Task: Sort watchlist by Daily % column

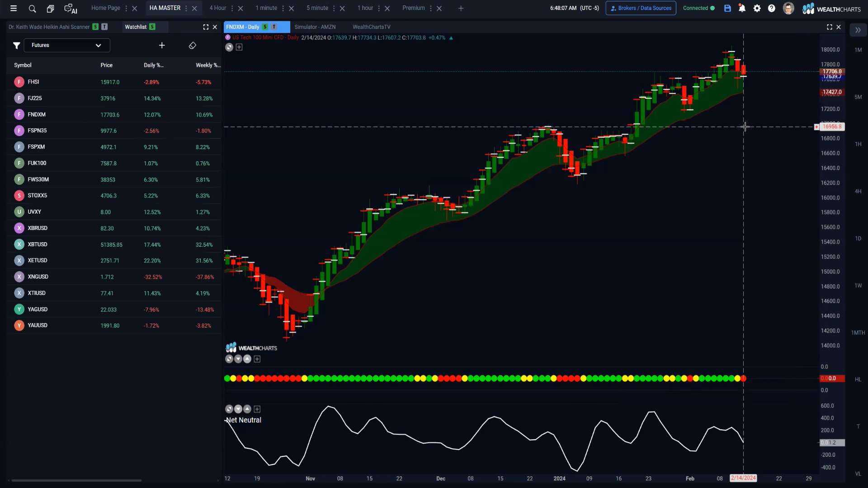Action: coord(154,65)
